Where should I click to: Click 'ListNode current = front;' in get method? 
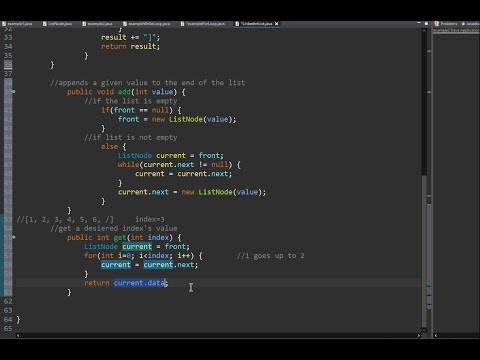click(137, 247)
